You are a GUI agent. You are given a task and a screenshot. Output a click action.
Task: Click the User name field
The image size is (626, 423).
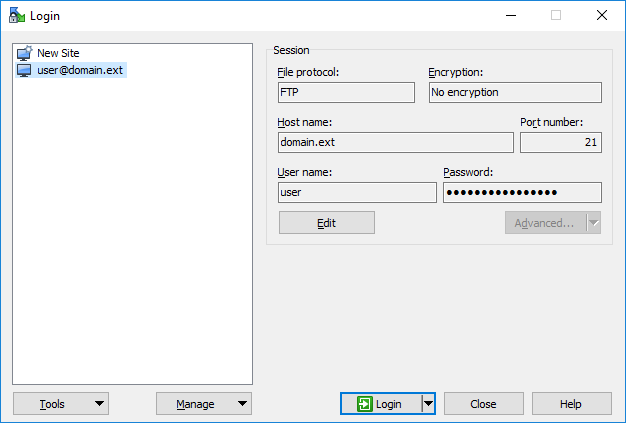357,192
